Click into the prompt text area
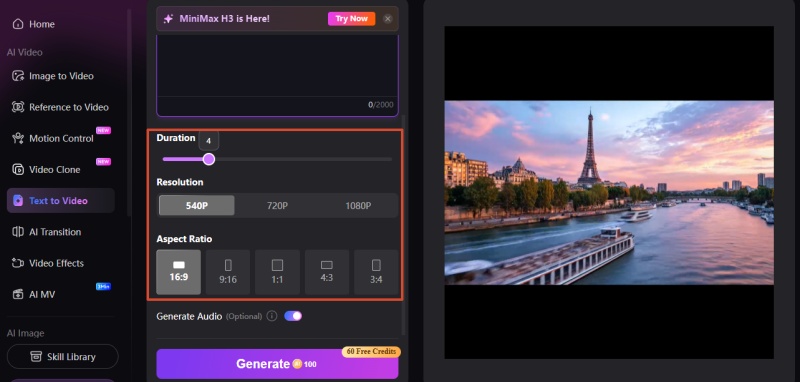The image size is (800, 382). point(277,66)
